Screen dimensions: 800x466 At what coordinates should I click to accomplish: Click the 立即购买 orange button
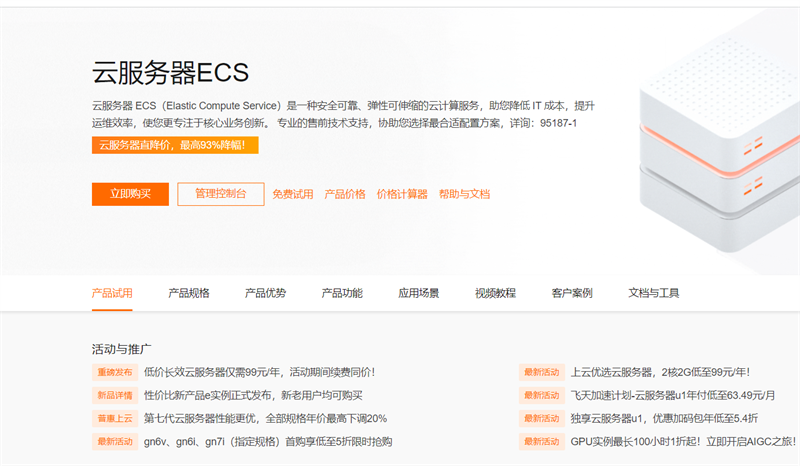point(130,194)
